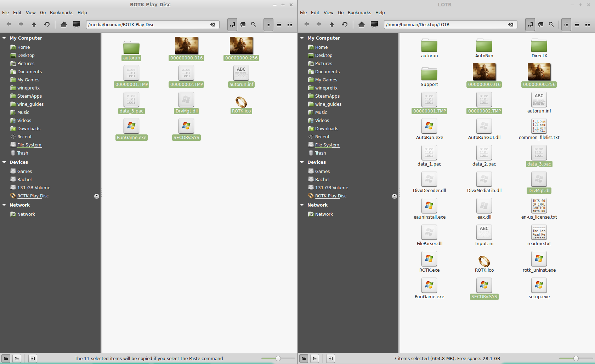The image size is (595, 364).
Task: Search files in LOTR window
Action: tap(551, 24)
